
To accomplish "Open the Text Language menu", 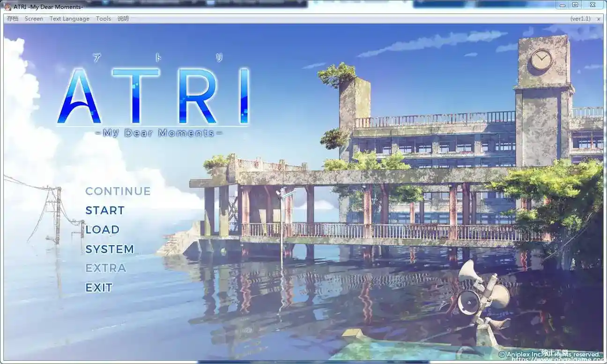I will 69,18.
